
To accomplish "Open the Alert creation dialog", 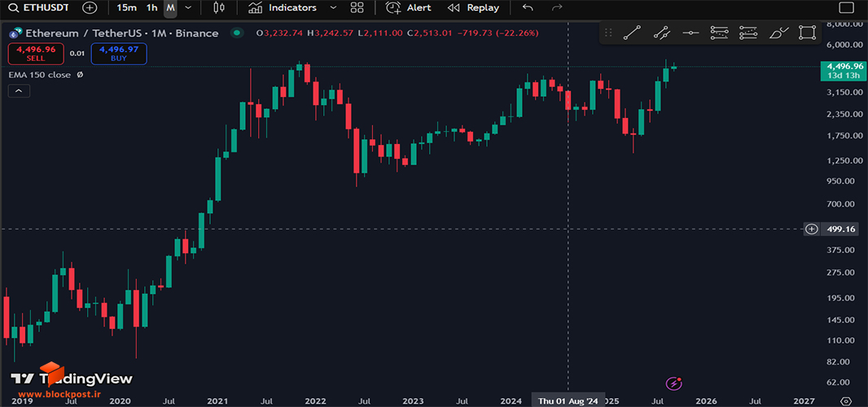I will point(408,8).
